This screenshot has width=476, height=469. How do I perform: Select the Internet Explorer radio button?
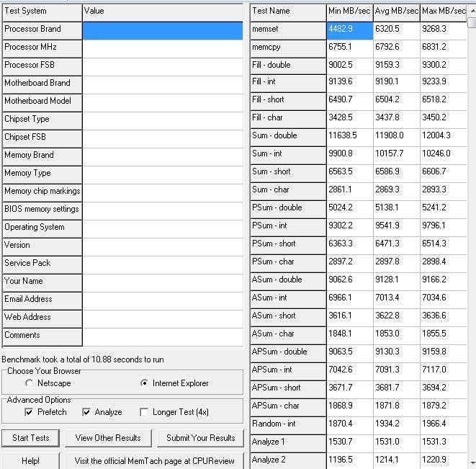(145, 383)
